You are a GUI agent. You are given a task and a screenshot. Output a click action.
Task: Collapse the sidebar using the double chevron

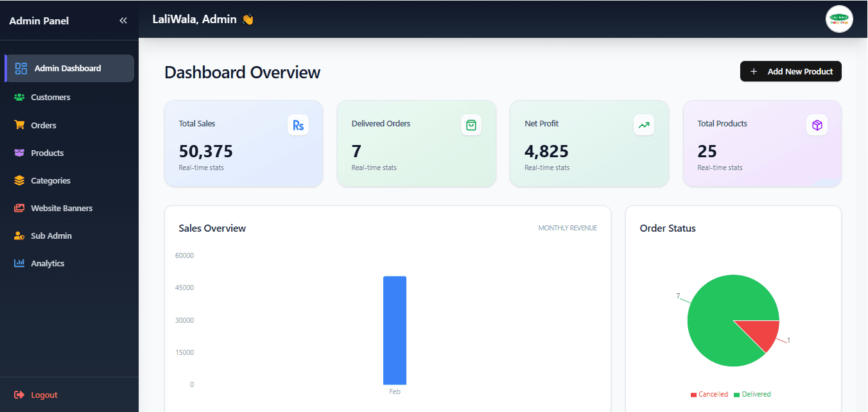coord(123,20)
